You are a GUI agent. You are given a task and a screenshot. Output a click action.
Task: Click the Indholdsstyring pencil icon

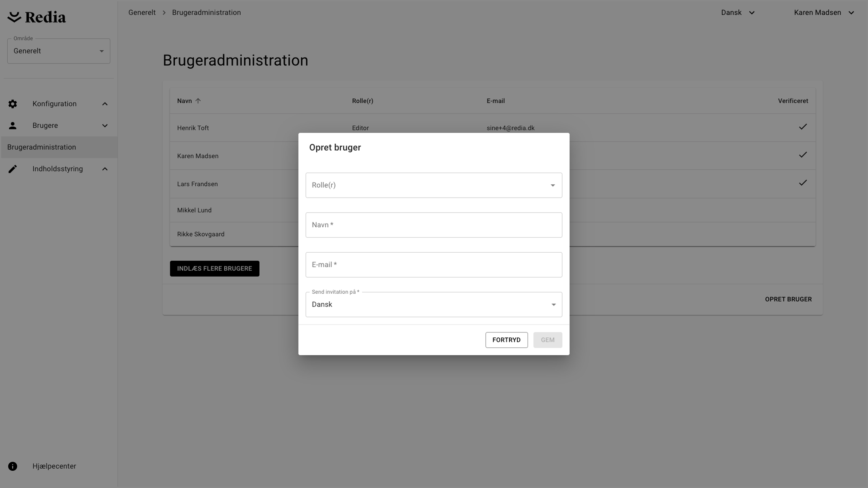(x=12, y=169)
